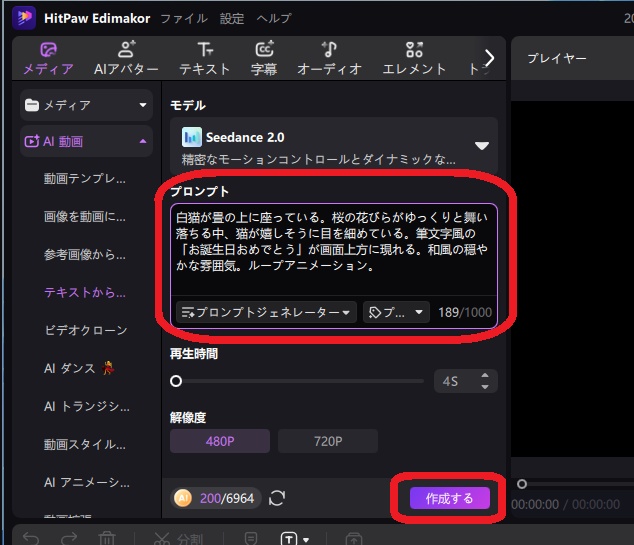634x545 pixels.
Task: Click the player timeline playhead
Action: tap(522, 484)
